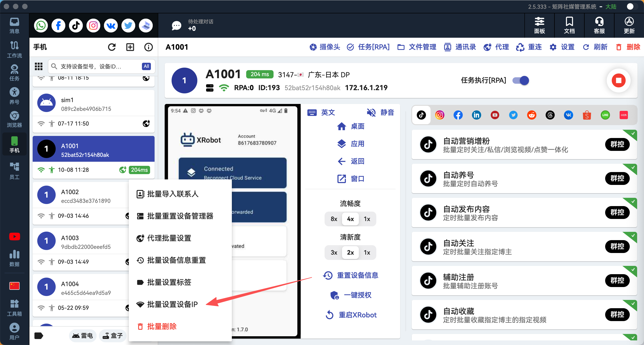Click the VK icon in top bar
Viewport: 644px width, 345px height.
[111, 26]
